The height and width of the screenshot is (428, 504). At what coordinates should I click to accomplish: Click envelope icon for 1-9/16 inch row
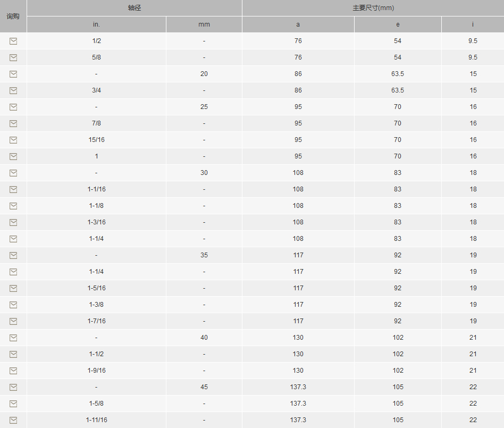13,371
